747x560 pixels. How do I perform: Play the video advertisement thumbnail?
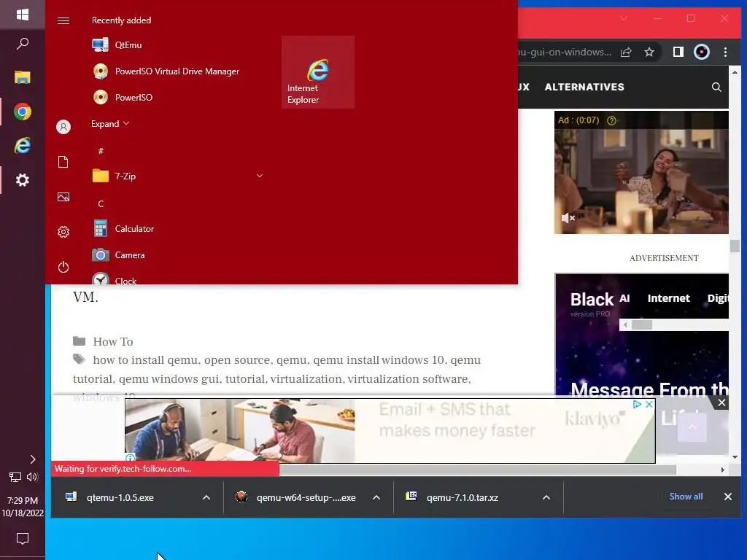point(641,172)
